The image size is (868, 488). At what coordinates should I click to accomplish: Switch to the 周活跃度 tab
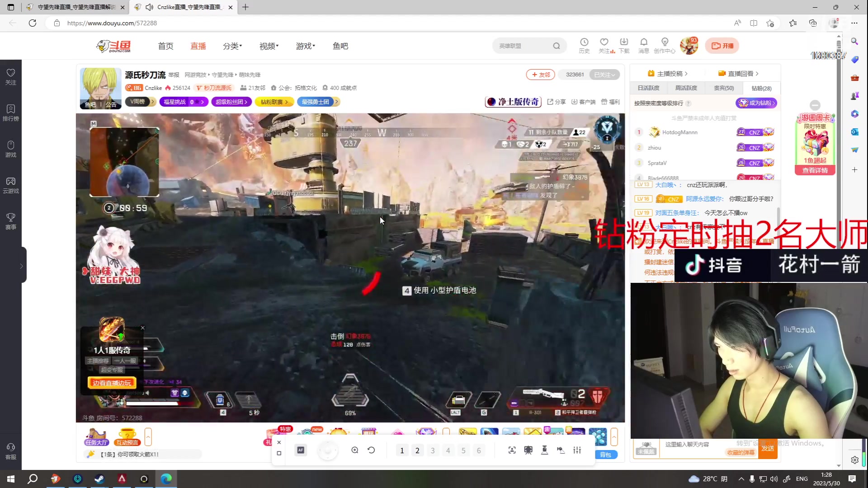click(686, 88)
